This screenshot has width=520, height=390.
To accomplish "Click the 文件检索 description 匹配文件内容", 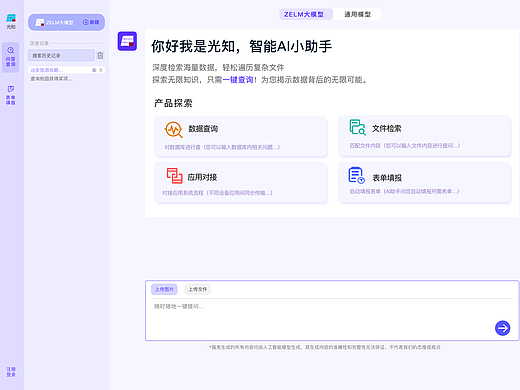I will 405,145.
